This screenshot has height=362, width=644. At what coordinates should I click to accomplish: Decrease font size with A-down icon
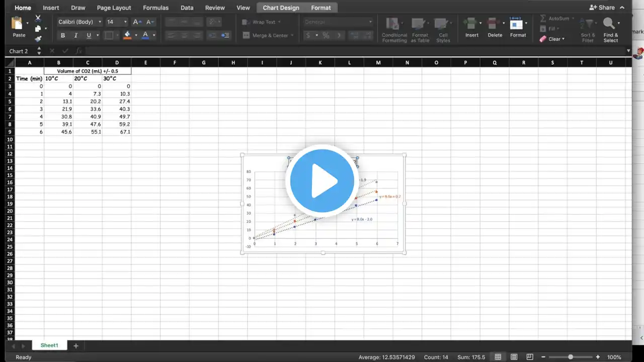coord(150,22)
